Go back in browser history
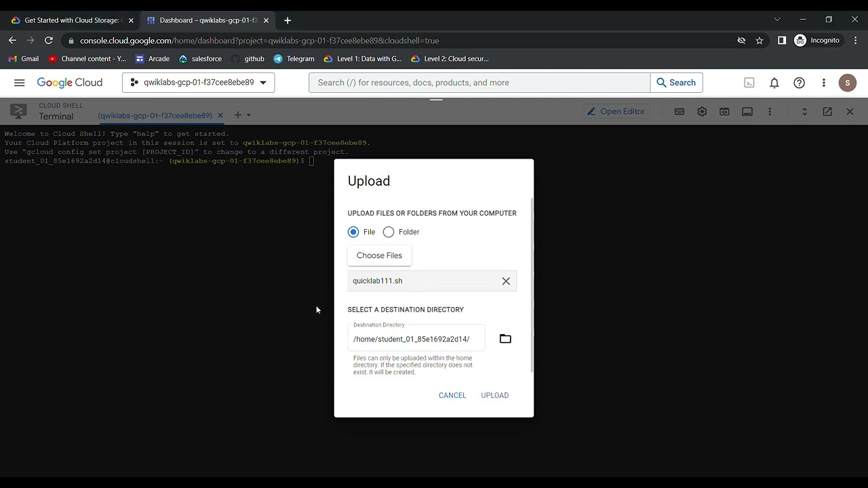The height and width of the screenshot is (488, 868). [12, 41]
